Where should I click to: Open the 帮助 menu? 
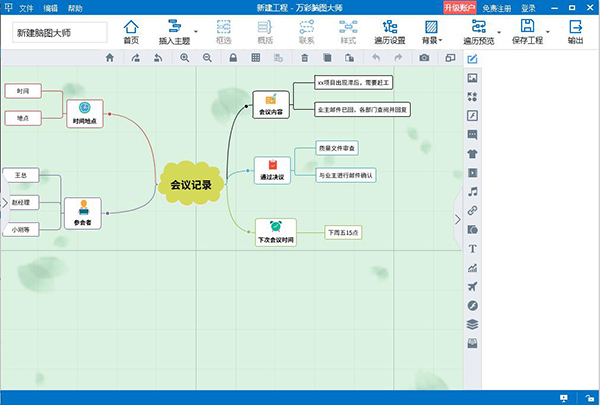(75, 7)
